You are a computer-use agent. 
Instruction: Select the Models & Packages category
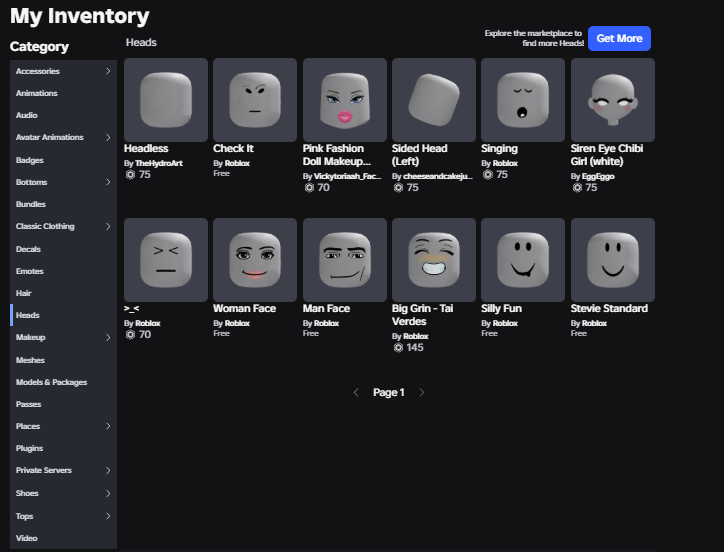click(x=63, y=382)
